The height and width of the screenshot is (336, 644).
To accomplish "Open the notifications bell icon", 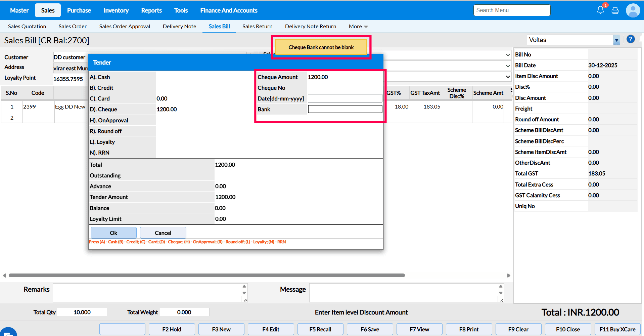I will [600, 10].
